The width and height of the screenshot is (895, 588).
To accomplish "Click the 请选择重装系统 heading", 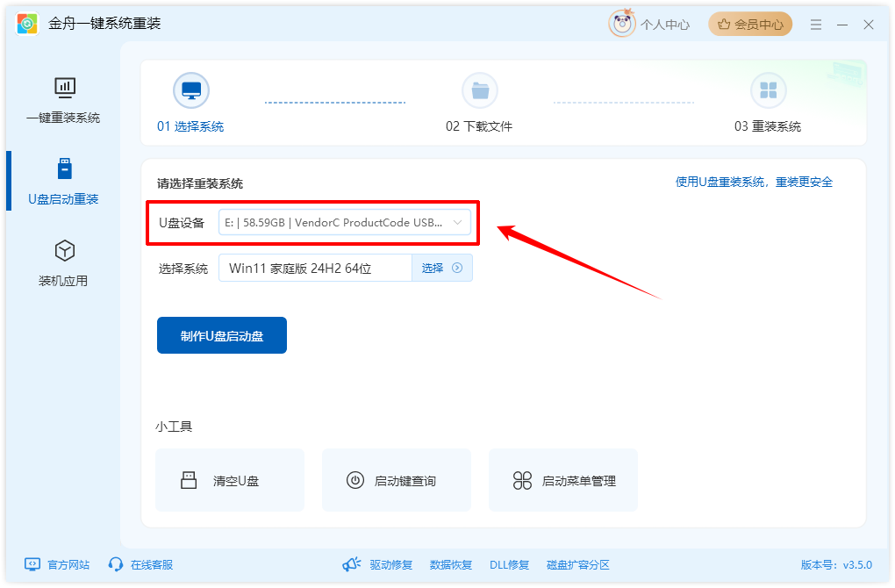I will pos(200,183).
